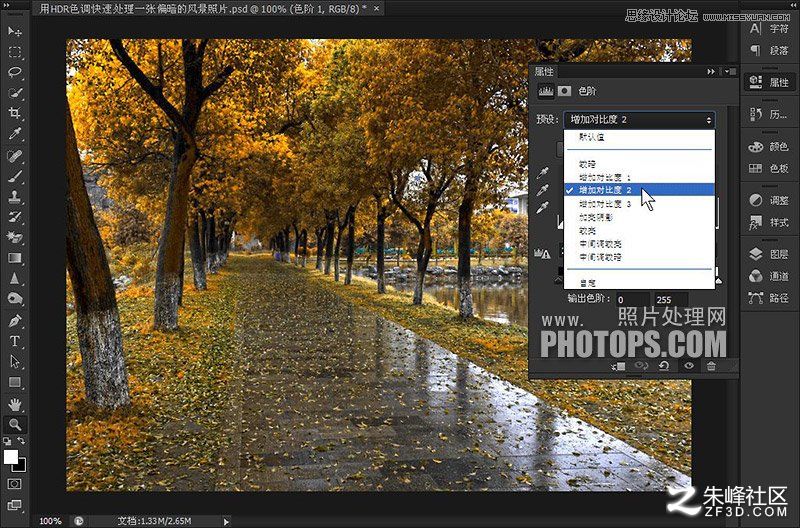
Task: Toggle view previous state icon
Action: click(x=641, y=366)
